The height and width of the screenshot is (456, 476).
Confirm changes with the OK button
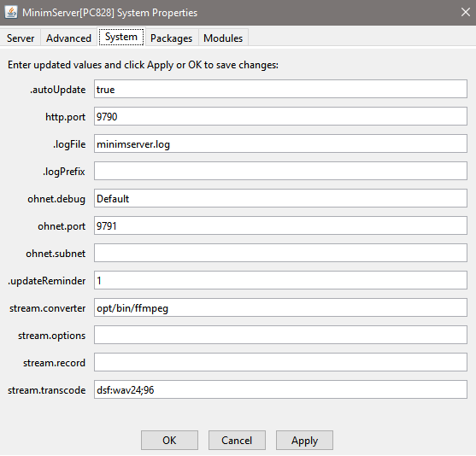click(169, 441)
